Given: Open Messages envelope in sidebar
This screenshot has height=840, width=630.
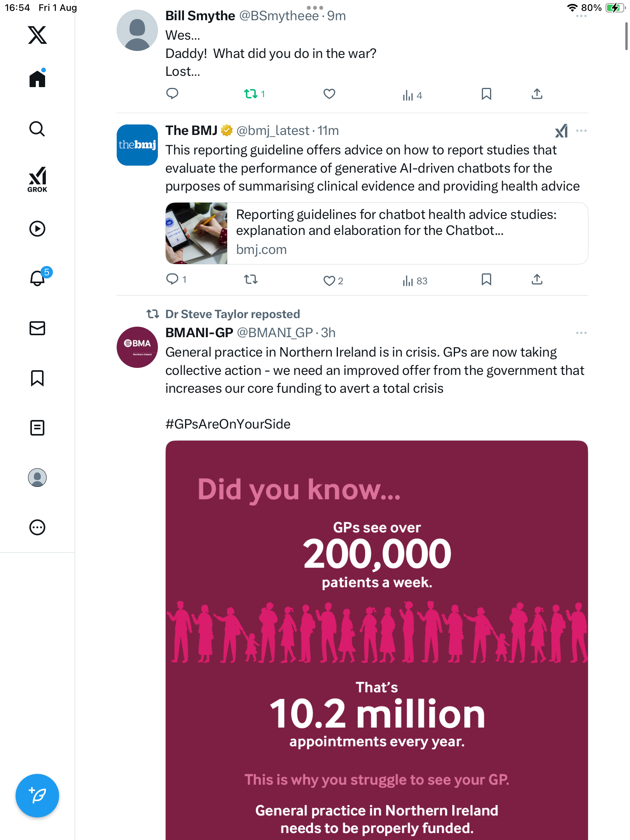Looking at the screenshot, I should pos(37,328).
